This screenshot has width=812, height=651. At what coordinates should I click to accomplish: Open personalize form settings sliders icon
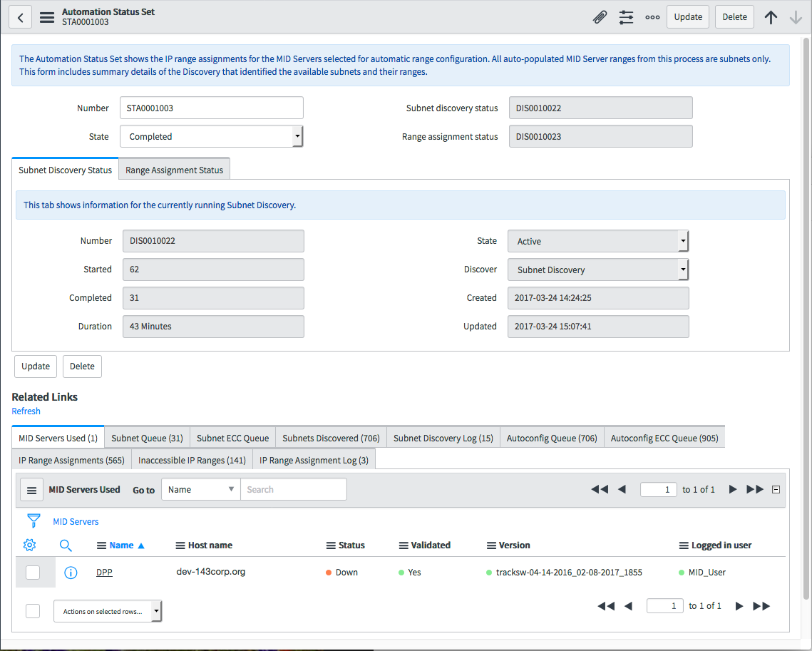(x=626, y=17)
